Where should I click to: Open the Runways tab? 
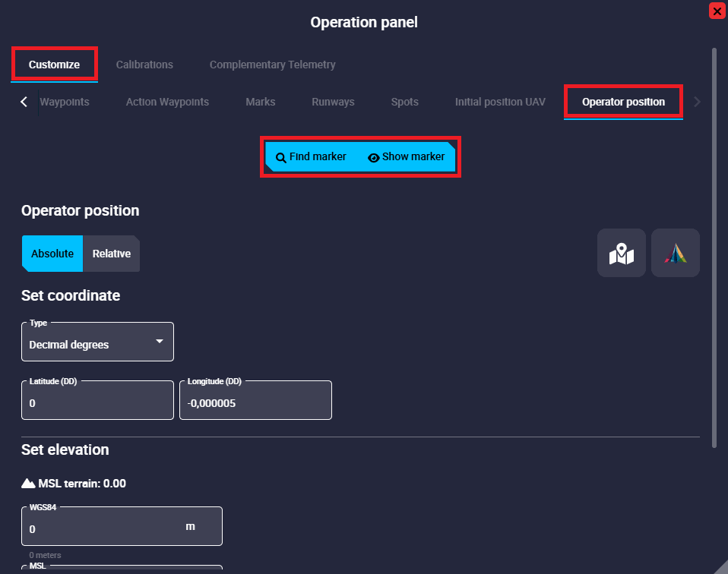click(x=333, y=102)
